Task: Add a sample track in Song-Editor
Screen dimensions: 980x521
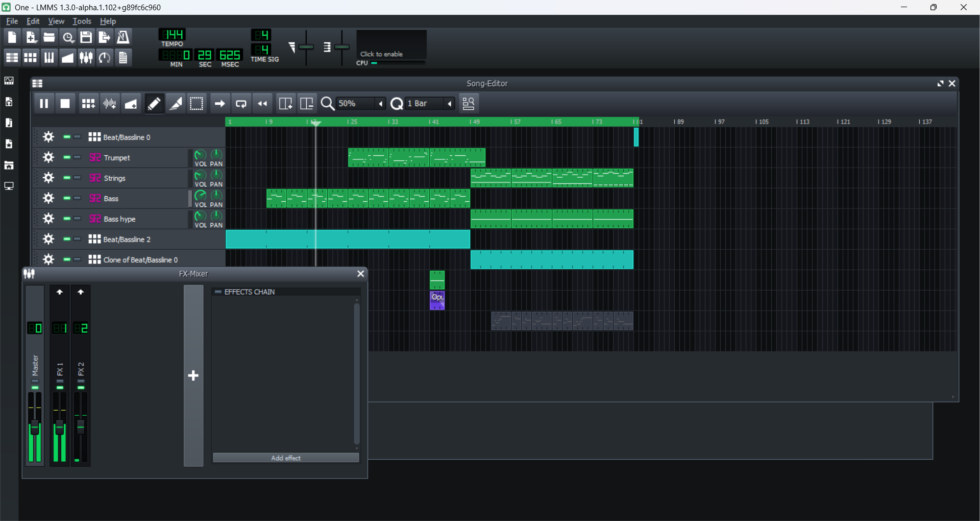Action: point(110,104)
